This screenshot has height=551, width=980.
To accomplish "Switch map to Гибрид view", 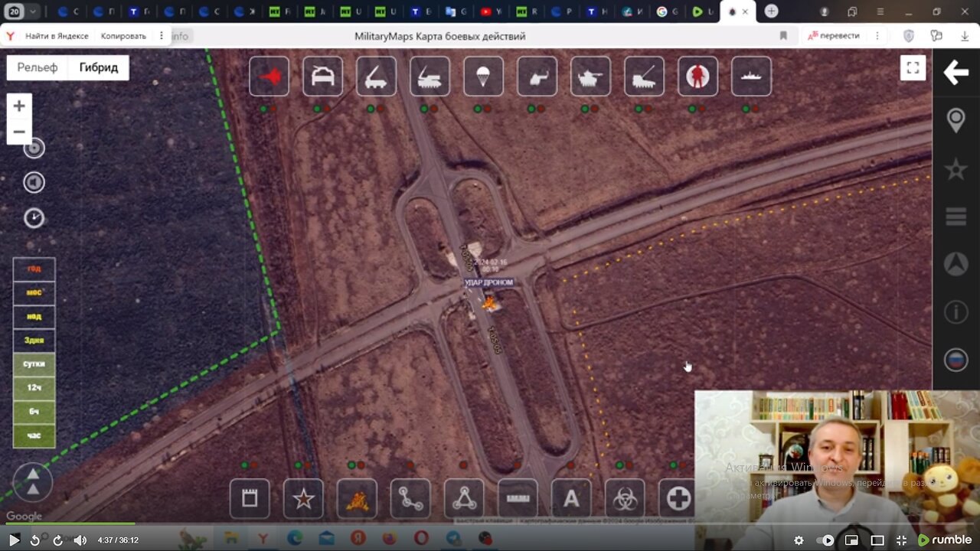I will (x=99, y=67).
